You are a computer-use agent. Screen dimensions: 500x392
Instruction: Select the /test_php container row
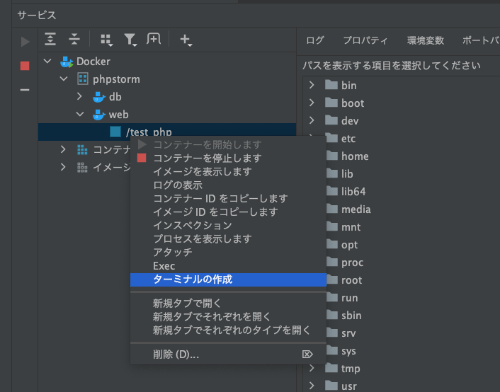[x=167, y=132]
